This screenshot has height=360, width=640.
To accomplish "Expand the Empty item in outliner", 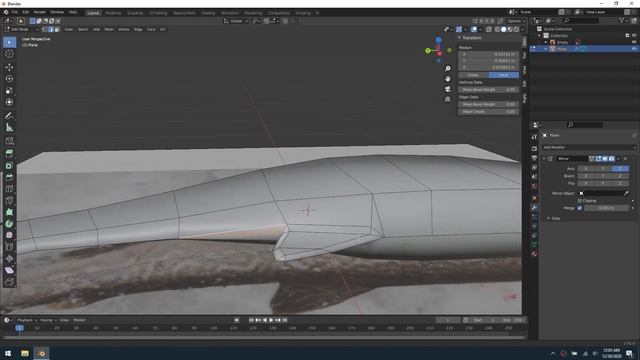I will coord(546,42).
